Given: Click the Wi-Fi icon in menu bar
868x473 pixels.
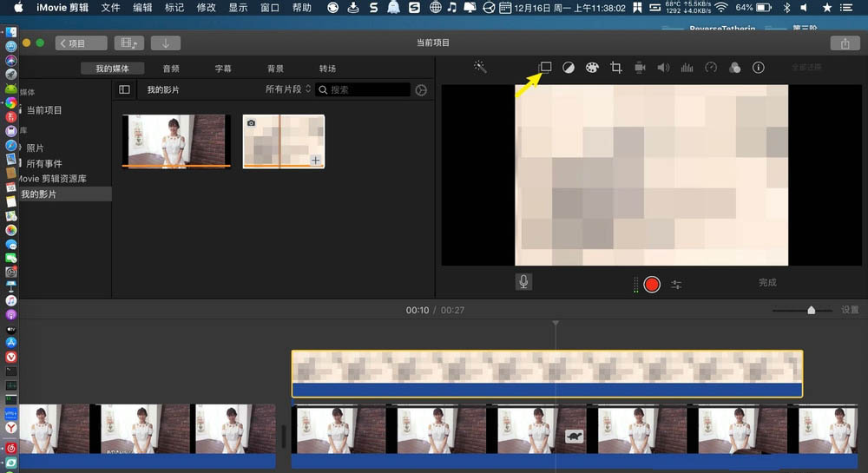Looking at the screenshot, I should tap(721, 8).
